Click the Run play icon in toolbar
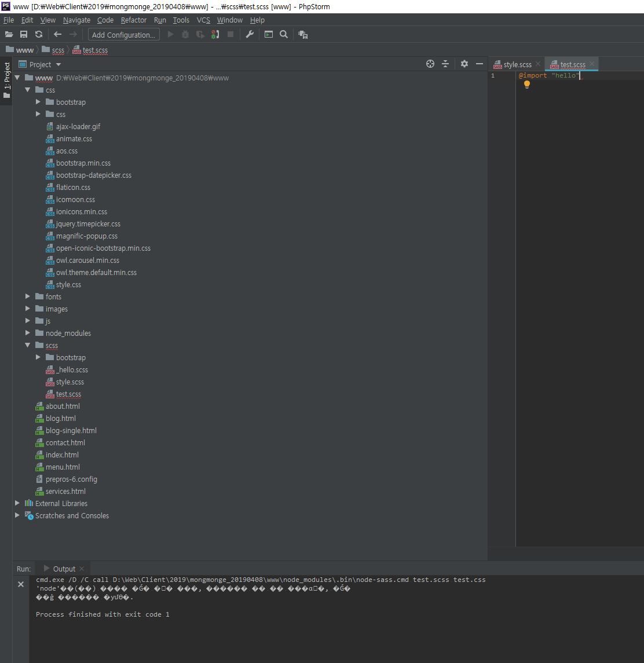The height and width of the screenshot is (663, 644). [x=171, y=34]
